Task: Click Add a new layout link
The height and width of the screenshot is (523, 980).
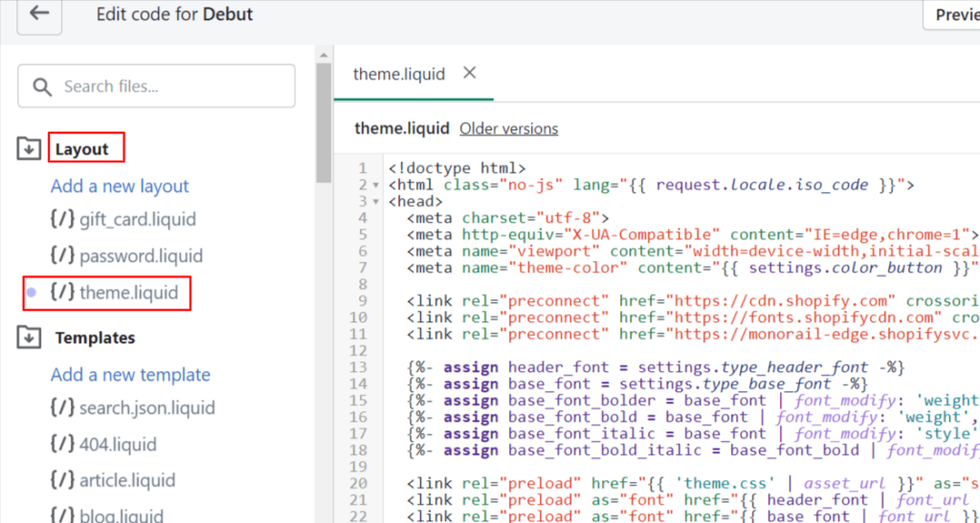Action: click(120, 186)
